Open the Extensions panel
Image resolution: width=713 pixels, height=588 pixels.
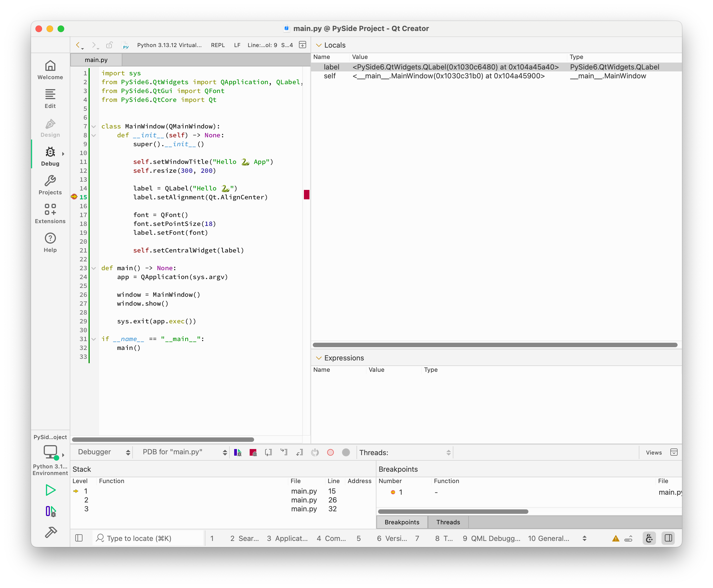50,213
